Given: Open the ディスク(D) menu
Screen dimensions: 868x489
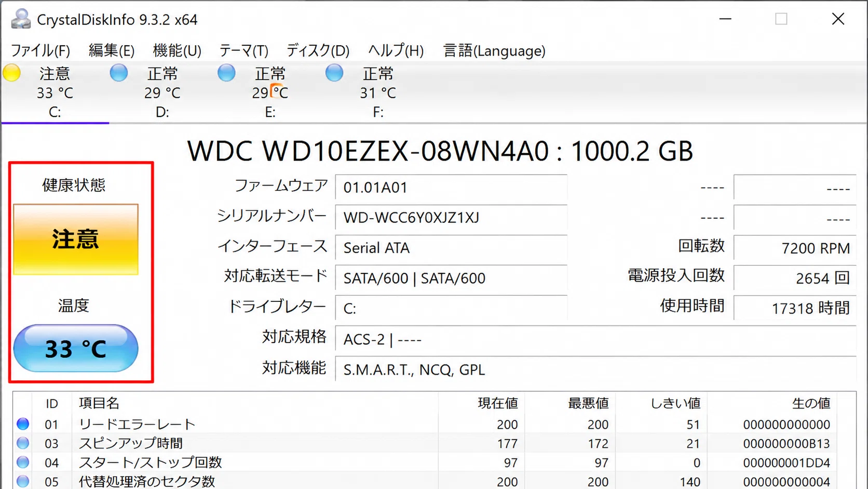Looking at the screenshot, I should click(318, 50).
